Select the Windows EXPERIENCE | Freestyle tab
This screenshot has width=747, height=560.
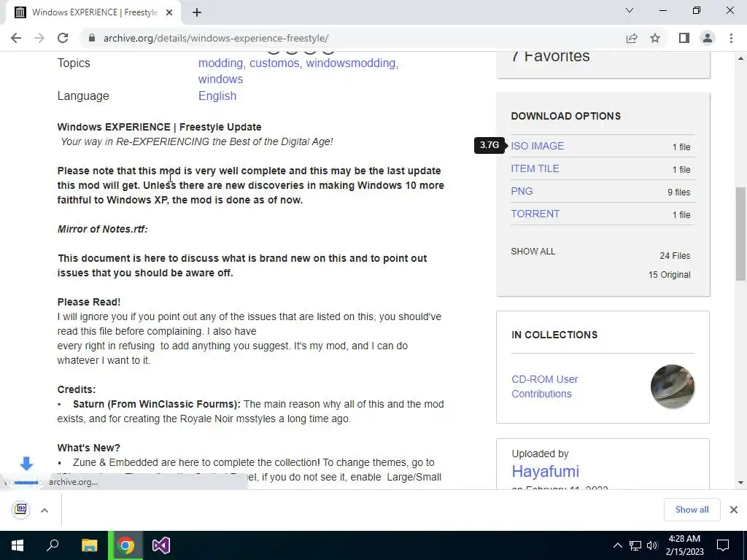[93, 12]
